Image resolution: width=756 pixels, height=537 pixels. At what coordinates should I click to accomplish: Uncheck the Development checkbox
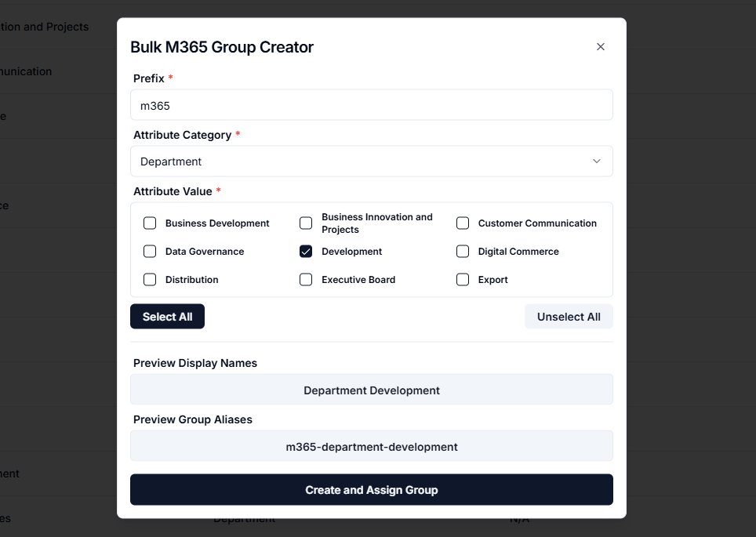tap(306, 251)
